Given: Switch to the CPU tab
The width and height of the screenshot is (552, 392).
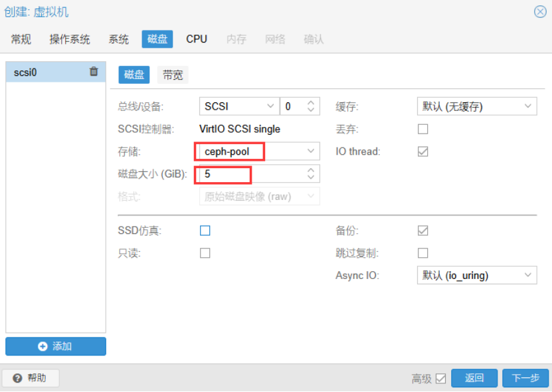Looking at the screenshot, I should click(x=197, y=39).
